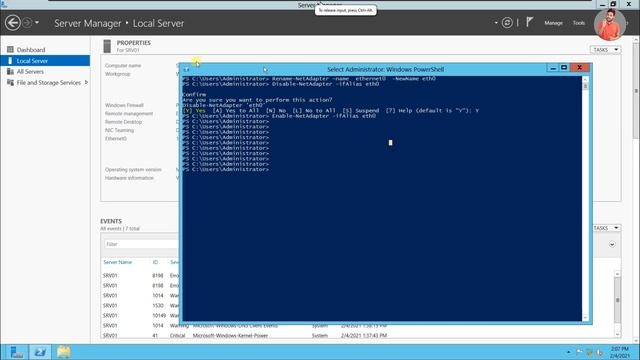This screenshot has height=360, width=640.
Task: Click the PowerShell window system menu icon
Action: click(x=187, y=69)
